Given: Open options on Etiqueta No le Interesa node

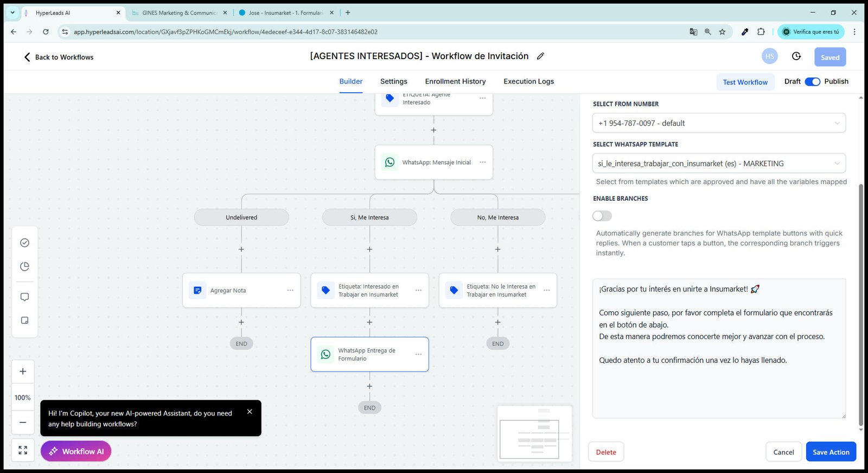Looking at the screenshot, I should (x=546, y=291).
